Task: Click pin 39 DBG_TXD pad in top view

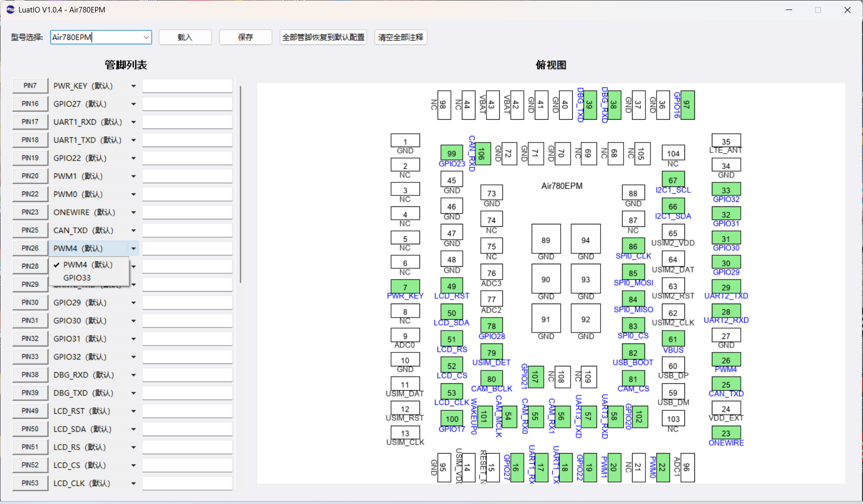Action: point(589,105)
